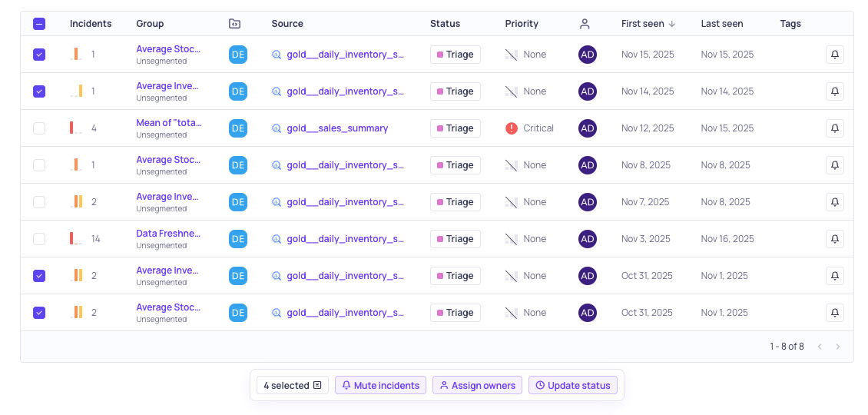Uncheck the Oct 31 Average Stoc row checkbox
The width and height of the screenshot is (868, 415).
39,313
